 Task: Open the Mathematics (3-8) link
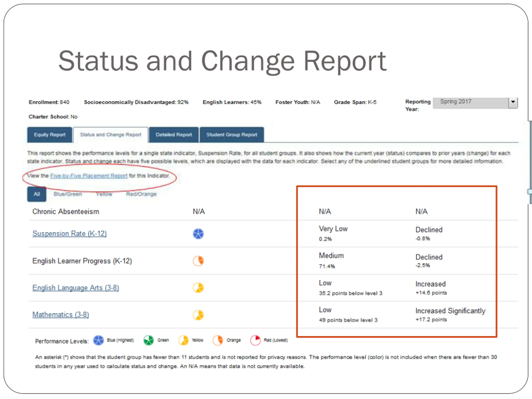[x=61, y=314]
